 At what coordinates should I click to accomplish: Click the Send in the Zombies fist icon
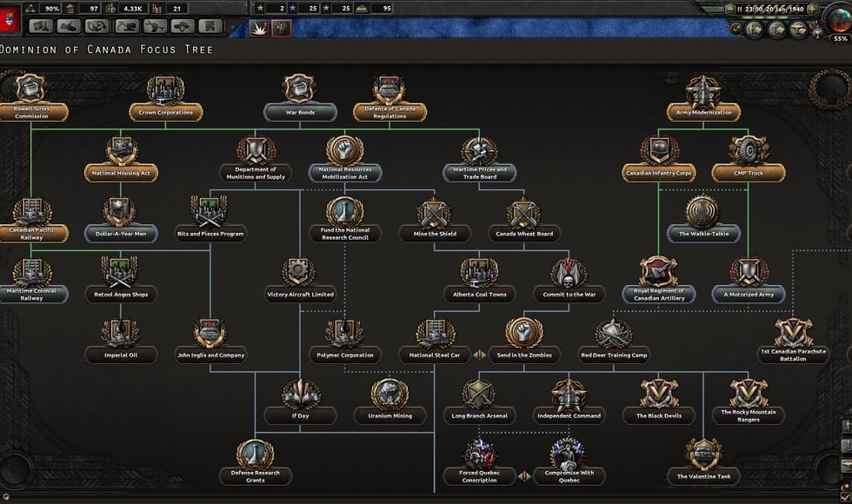click(x=523, y=332)
